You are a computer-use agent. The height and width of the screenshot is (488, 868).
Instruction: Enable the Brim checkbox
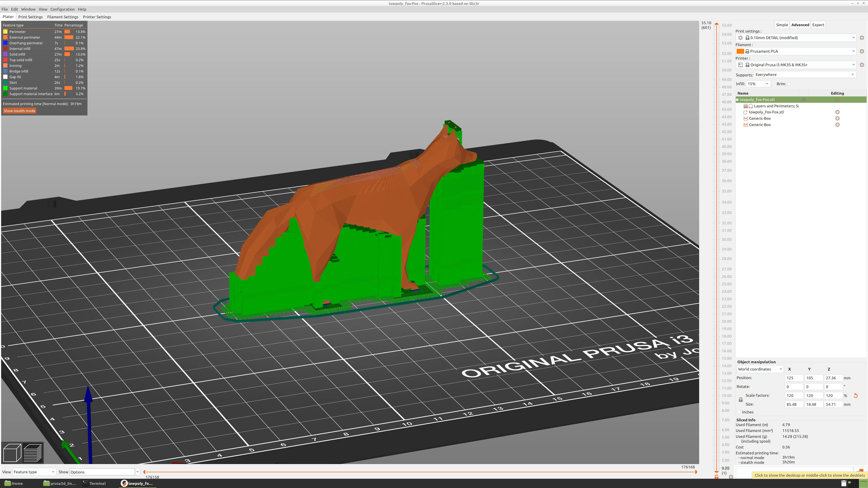[789, 84]
